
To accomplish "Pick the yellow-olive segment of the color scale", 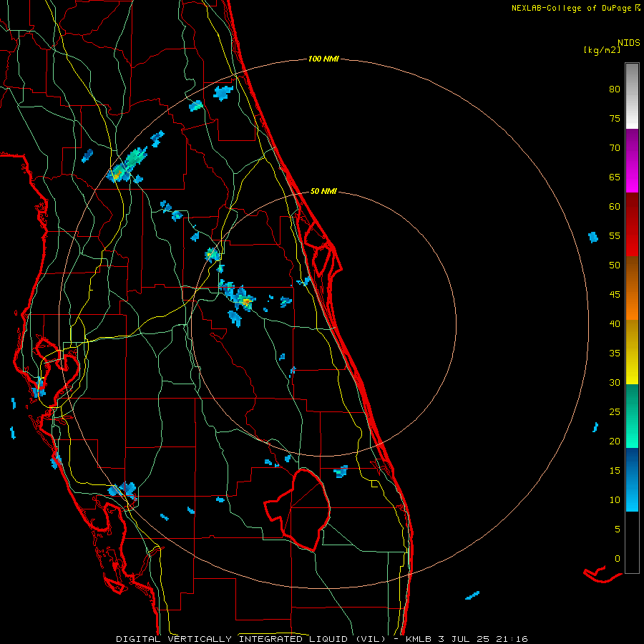I will click(x=632, y=352).
